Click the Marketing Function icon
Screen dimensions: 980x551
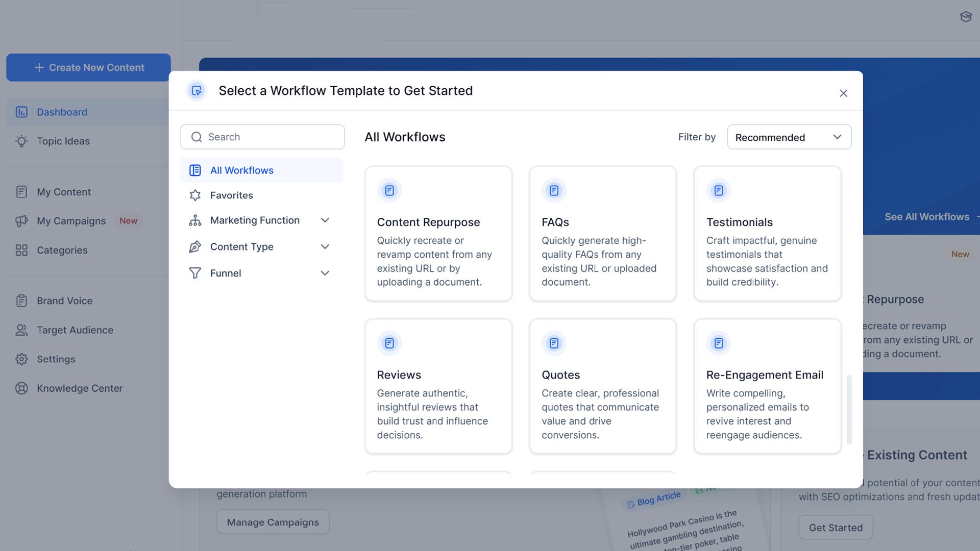195,220
